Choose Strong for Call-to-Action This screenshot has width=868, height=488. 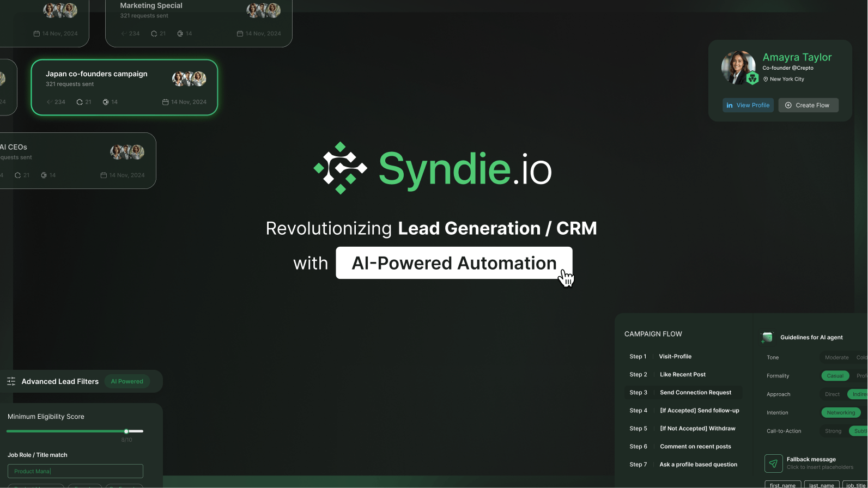click(833, 431)
